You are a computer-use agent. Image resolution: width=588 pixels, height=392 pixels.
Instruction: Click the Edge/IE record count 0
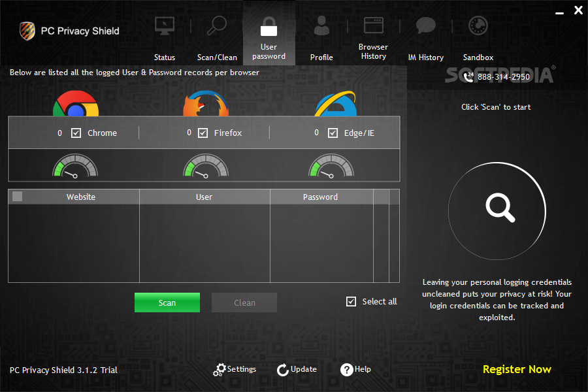(316, 133)
